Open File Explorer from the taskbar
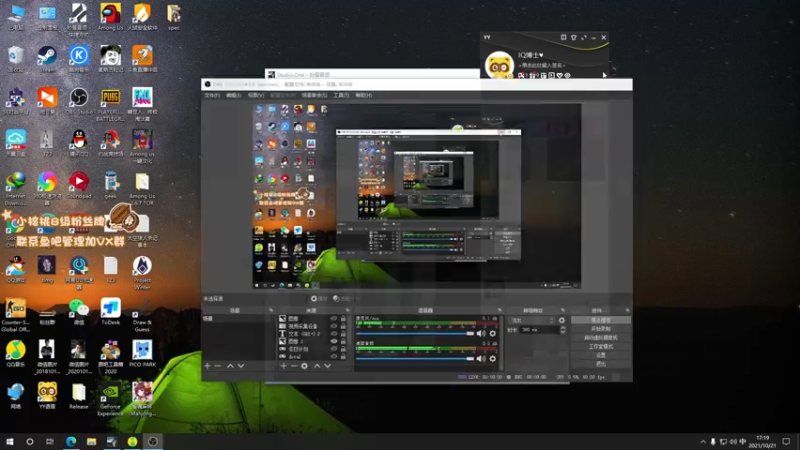 pyautogui.click(x=91, y=441)
